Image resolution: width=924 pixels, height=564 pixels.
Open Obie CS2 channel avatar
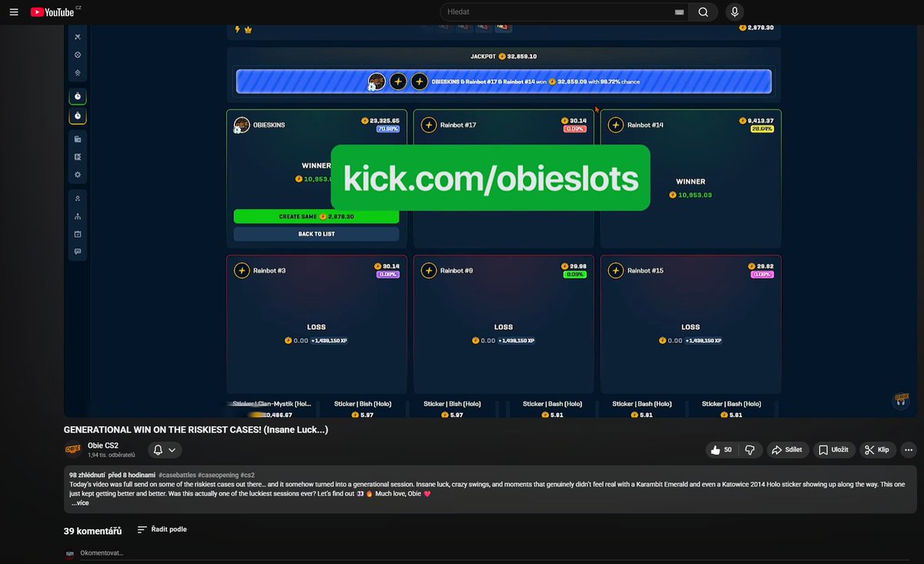coord(73,450)
